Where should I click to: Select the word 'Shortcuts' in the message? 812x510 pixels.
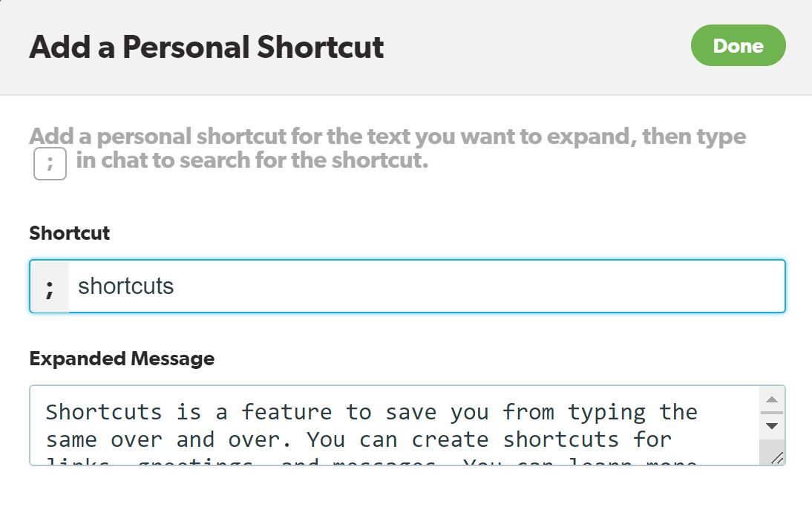[103, 411]
